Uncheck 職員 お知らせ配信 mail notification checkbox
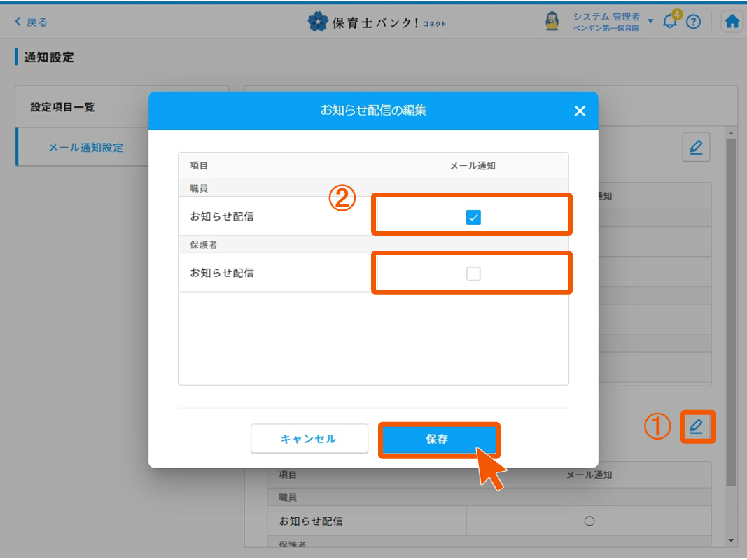Viewport: 747px width, 560px height. (473, 217)
